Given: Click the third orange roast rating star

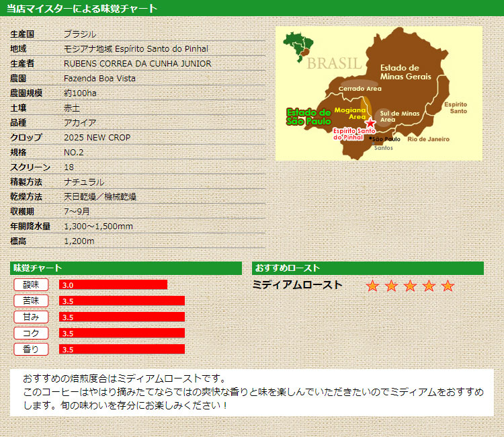Looking at the screenshot, I should pos(410,286).
